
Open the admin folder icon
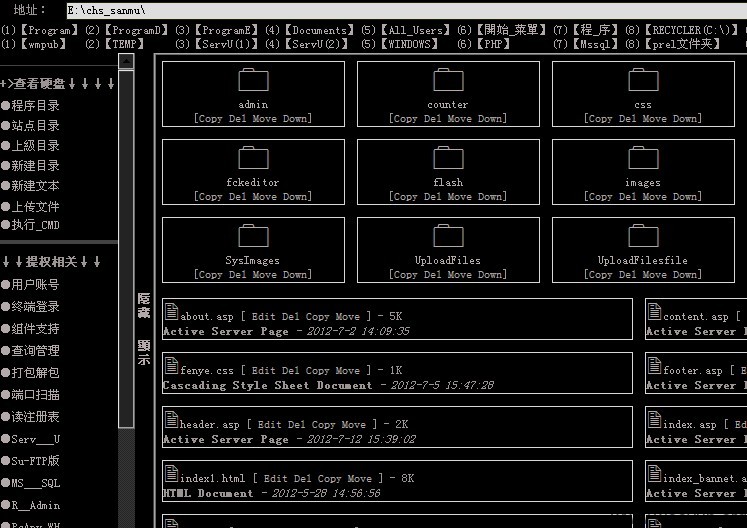coord(253,80)
